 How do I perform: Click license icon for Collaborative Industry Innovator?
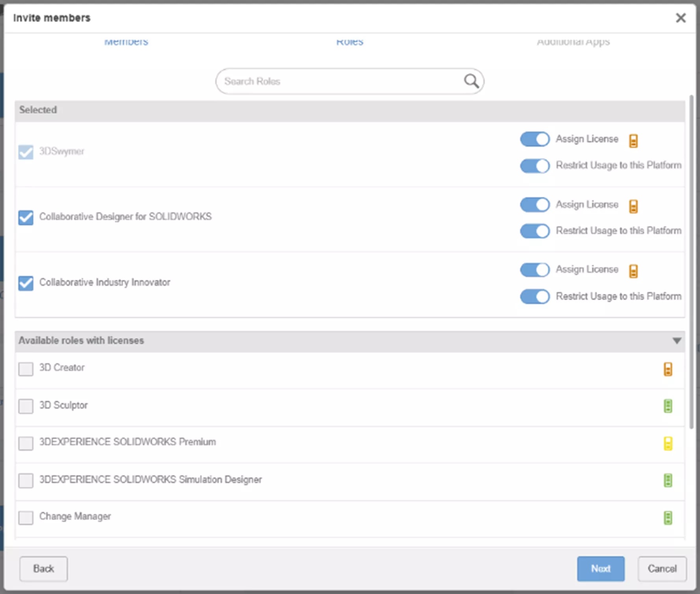tap(633, 271)
